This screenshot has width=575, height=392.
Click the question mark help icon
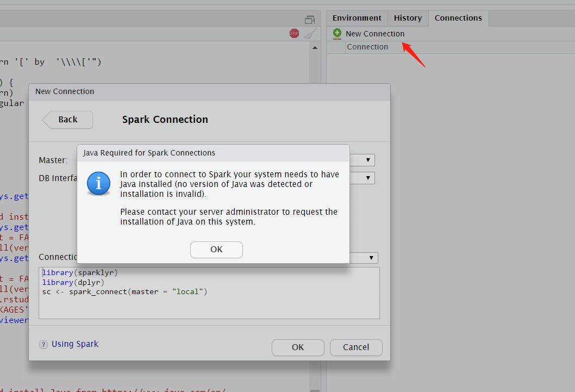point(43,344)
